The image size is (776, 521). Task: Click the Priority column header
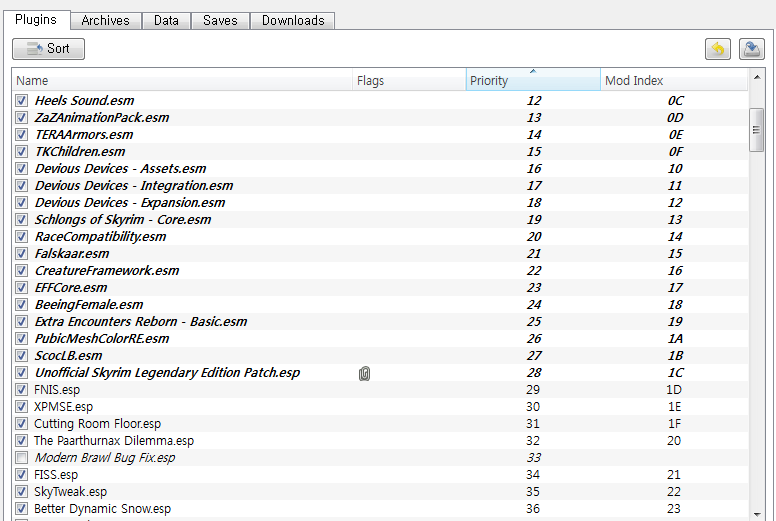pyautogui.click(x=533, y=80)
